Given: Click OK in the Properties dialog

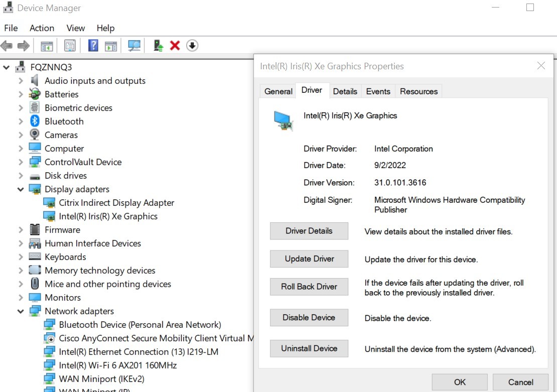Looking at the screenshot, I should (460, 382).
